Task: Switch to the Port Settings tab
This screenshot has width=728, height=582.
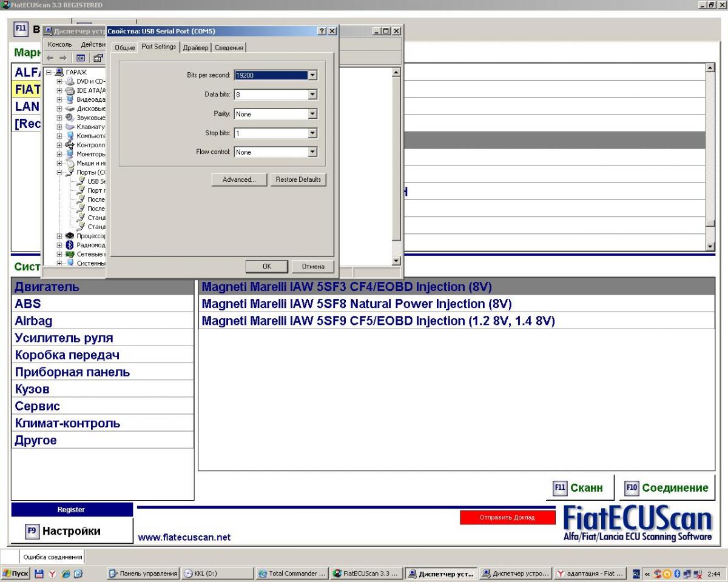Action: click(158, 47)
